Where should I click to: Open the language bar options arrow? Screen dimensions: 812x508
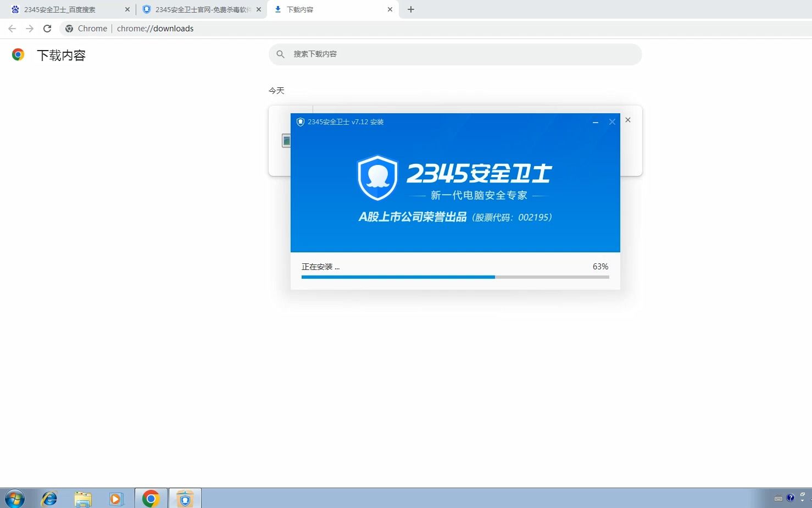pos(803,501)
